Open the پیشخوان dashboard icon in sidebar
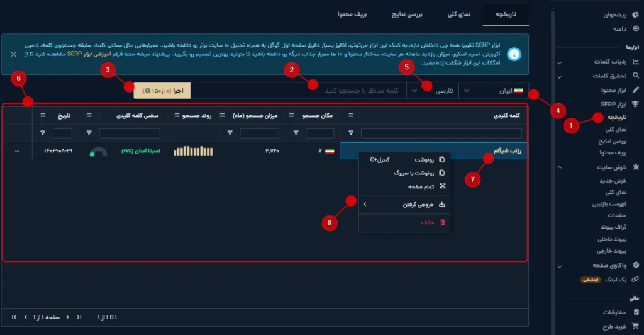This screenshot has height=335, width=644. tap(635, 14)
